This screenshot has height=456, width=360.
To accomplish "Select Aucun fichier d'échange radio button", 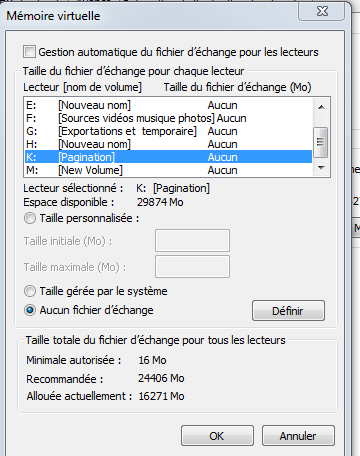I will coord(30,310).
